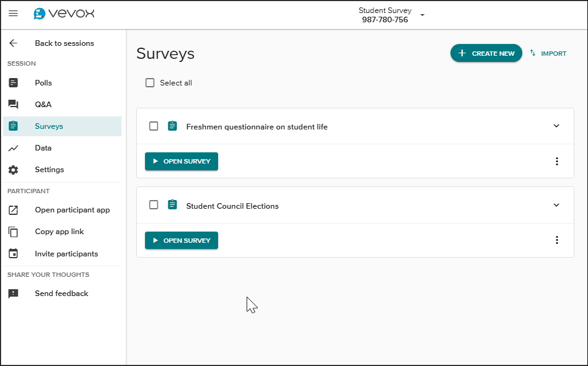Open the hamburger menu
This screenshot has width=588, height=366.
pyautogui.click(x=13, y=13)
